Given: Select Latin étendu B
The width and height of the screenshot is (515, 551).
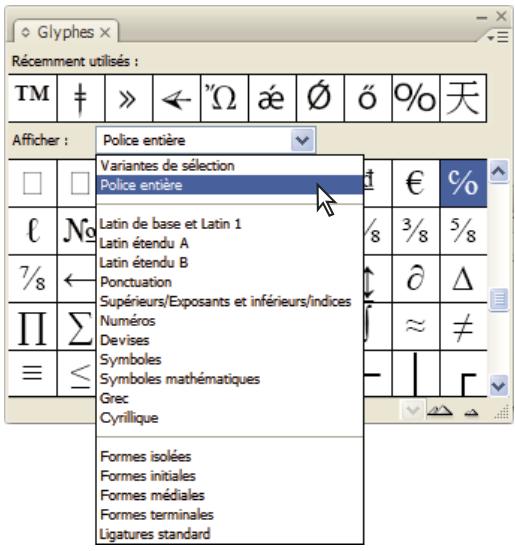Looking at the screenshot, I should 230,262.
